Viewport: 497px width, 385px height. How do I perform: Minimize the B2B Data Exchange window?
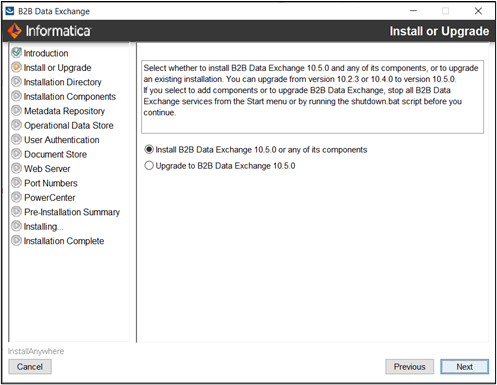point(413,11)
